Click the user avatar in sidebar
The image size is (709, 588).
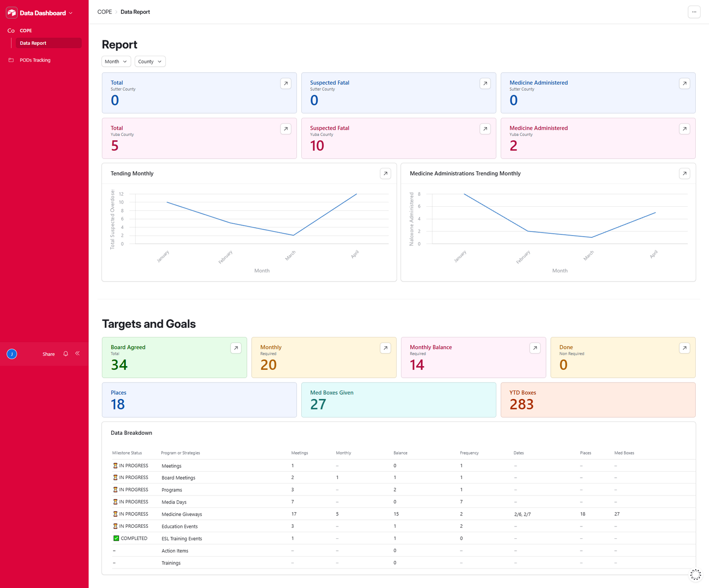12,354
